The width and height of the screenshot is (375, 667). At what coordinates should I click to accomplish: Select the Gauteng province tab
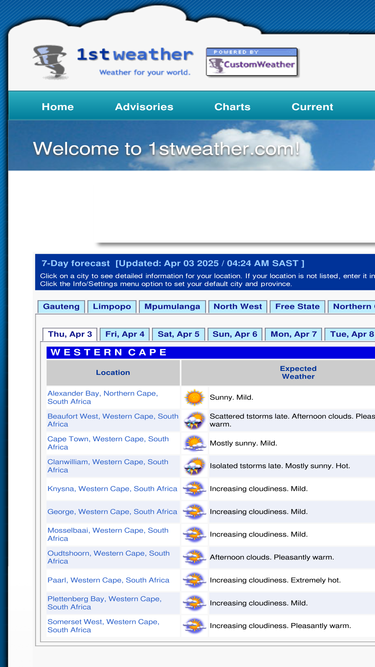coord(61,307)
